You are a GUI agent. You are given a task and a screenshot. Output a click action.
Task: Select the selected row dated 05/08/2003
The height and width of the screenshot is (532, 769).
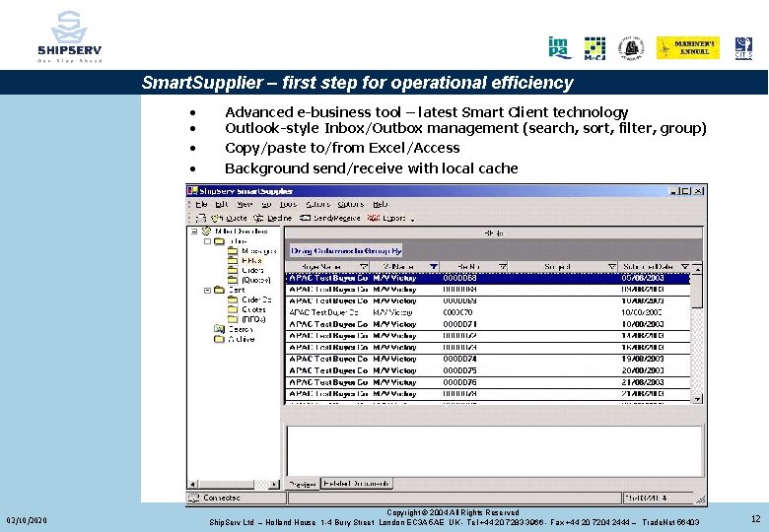(487, 278)
